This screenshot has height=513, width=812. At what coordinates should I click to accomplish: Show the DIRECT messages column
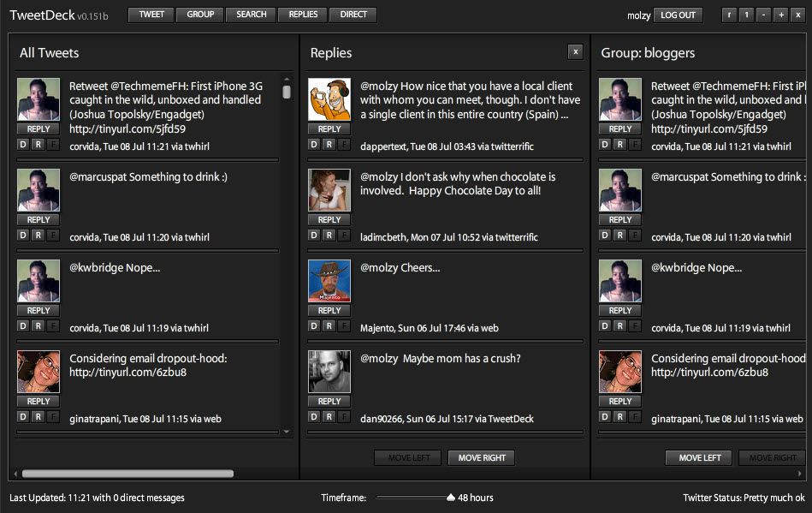(x=353, y=15)
